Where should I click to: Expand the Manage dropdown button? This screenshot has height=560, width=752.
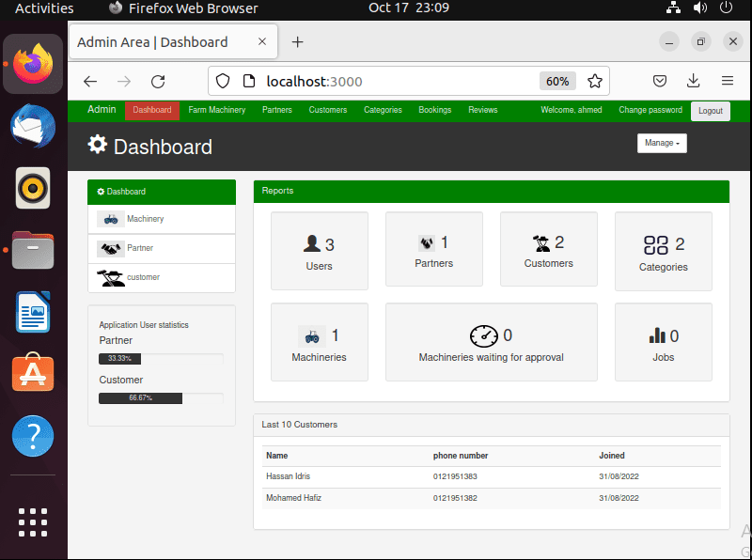pos(662,144)
